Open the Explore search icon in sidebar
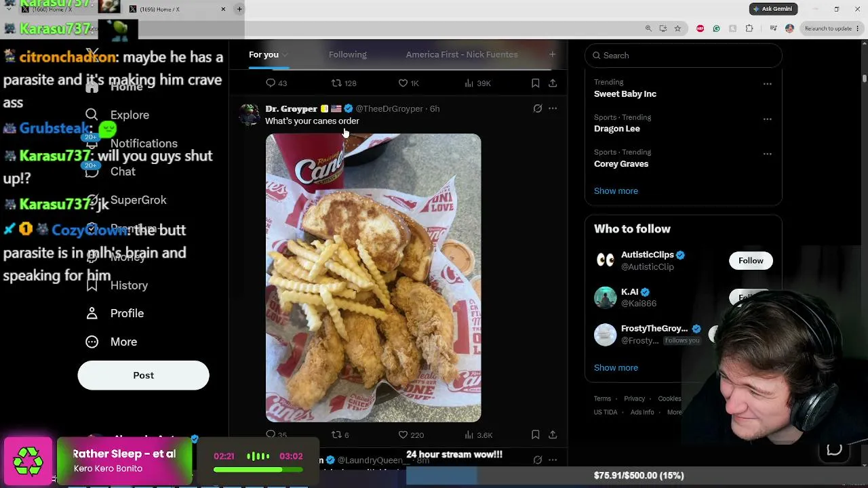The height and width of the screenshot is (488, 868). [x=92, y=115]
